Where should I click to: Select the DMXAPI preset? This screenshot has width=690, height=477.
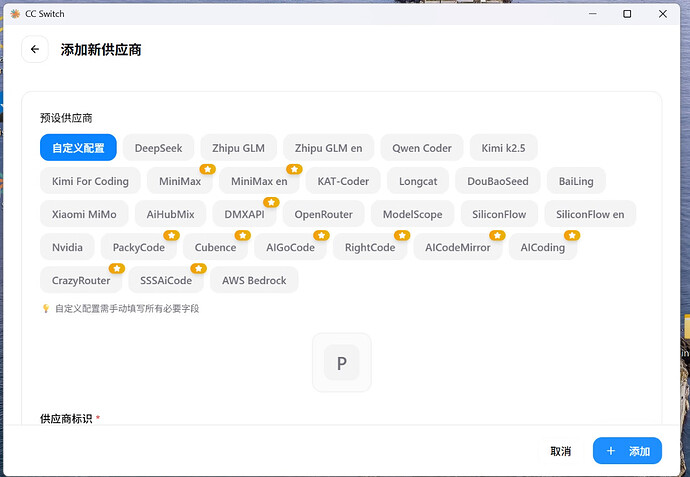tap(244, 214)
